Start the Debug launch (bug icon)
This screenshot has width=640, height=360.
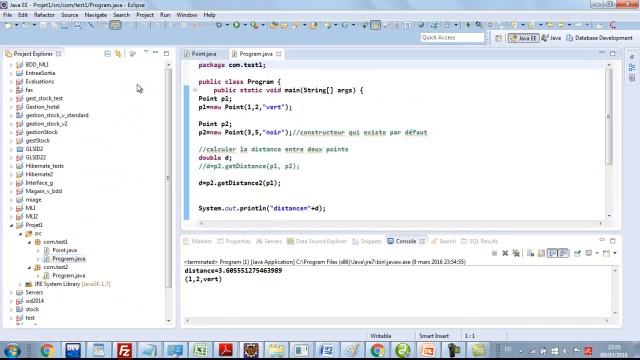(219, 25)
